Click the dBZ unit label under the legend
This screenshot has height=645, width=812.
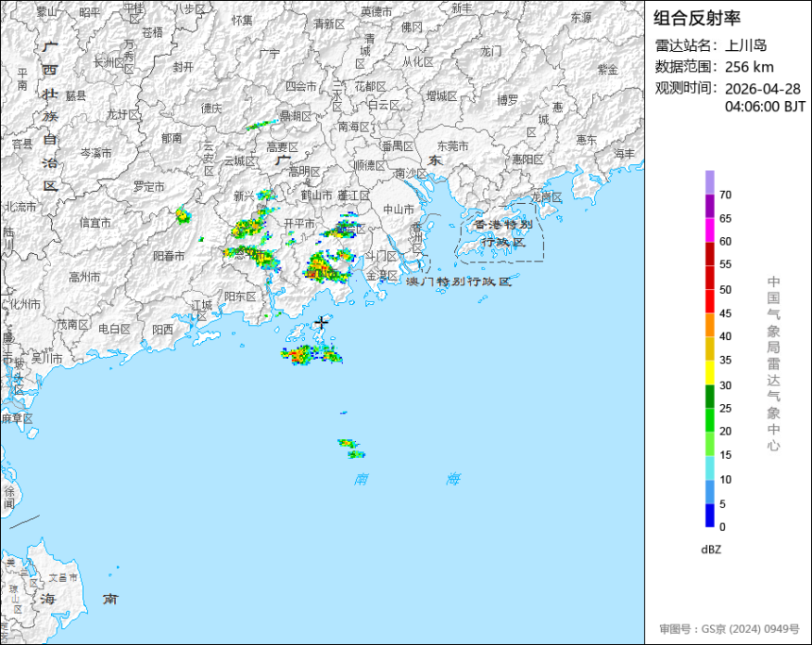[x=711, y=550]
